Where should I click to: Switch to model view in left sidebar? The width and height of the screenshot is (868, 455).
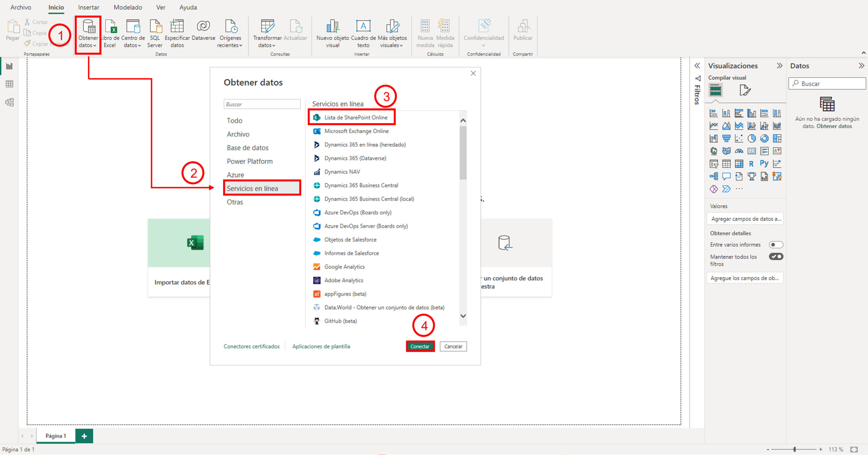pos(9,102)
